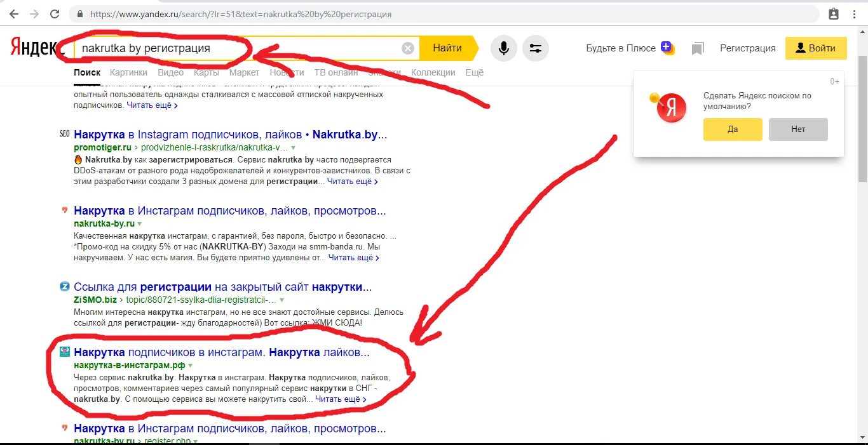This screenshot has height=445, width=868.
Task: Click the padlock icon in the address bar
Action: tap(80, 14)
